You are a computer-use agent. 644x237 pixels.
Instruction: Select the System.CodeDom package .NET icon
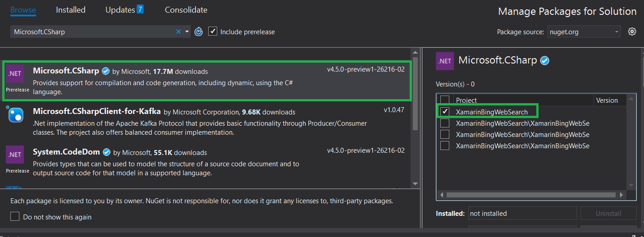[15, 155]
